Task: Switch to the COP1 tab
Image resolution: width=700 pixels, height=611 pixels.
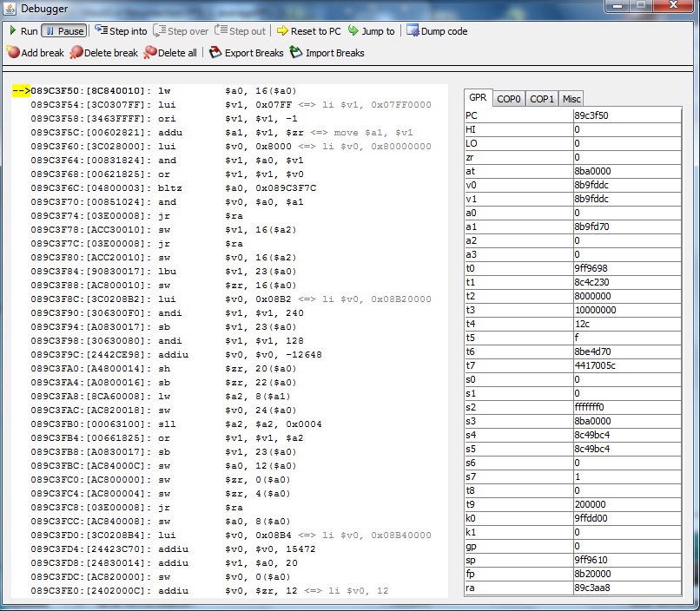Action: (x=542, y=99)
